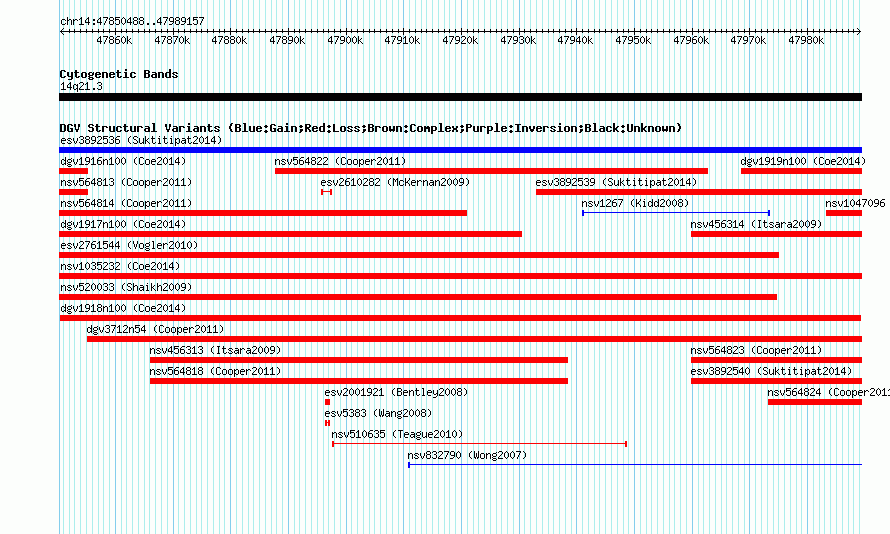Viewport: 890px width, 534px height.
Task: Select nsv564813 (Cooper2011) variant label
Action: click(126, 182)
